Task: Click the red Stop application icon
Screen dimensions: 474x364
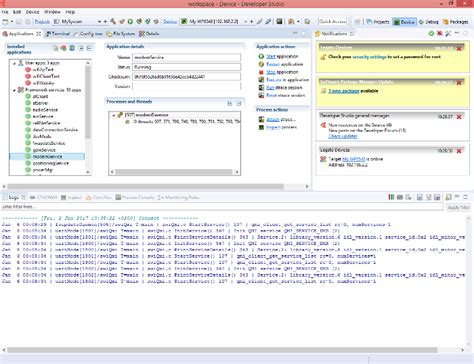Action: [261, 72]
